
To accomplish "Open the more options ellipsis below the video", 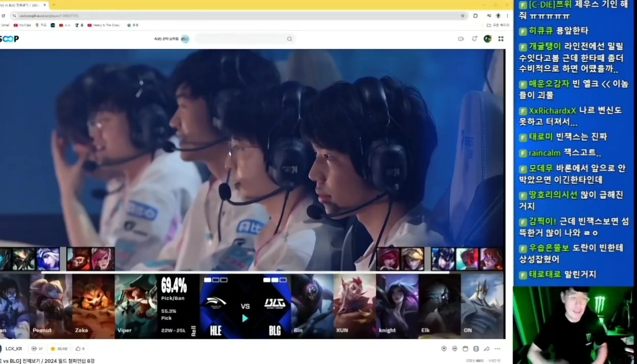I will click(498, 349).
